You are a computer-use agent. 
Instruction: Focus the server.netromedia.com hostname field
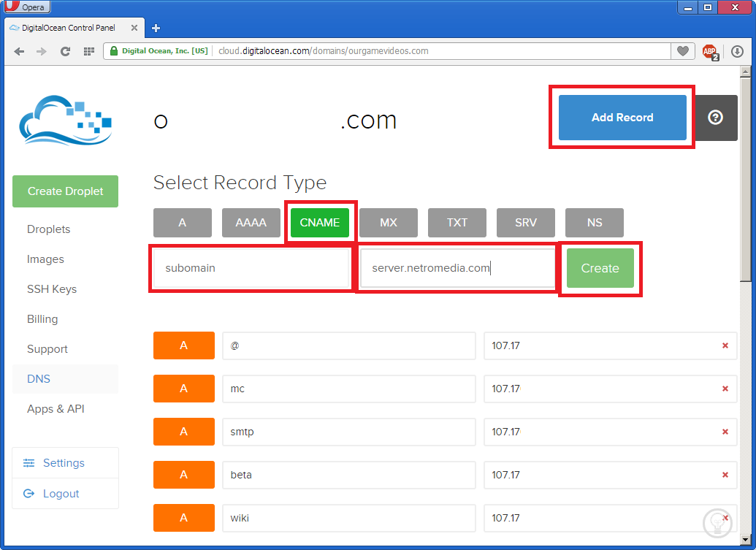coord(457,268)
